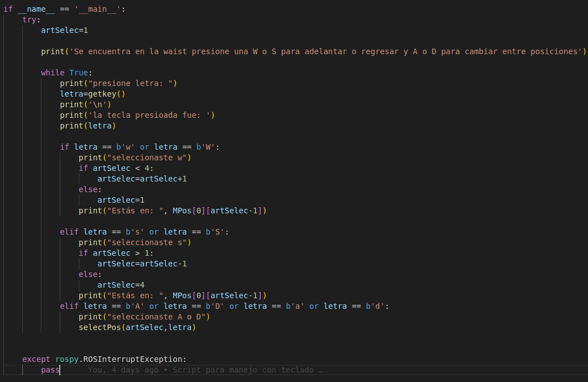
Task: Click the print("seleccionaste s") line
Action: [135, 242]
